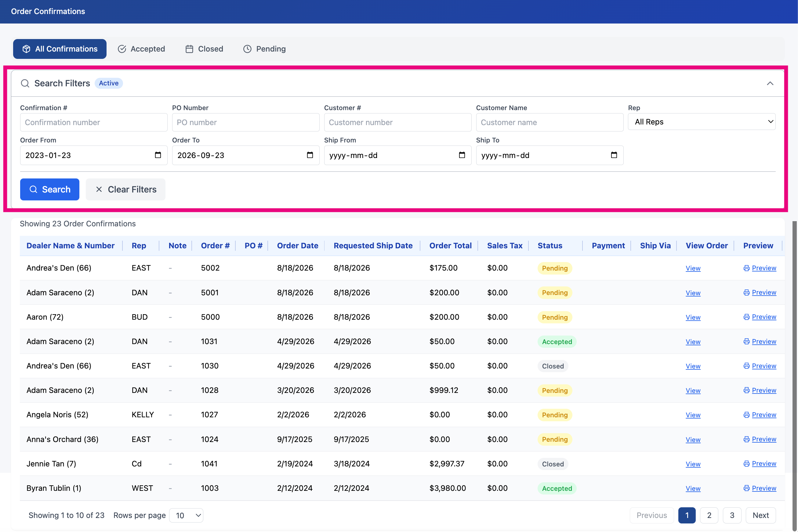The width and height of the screenshot is (798, 532).
Task: Click the printer icon for order 1031
Action: 746,341
